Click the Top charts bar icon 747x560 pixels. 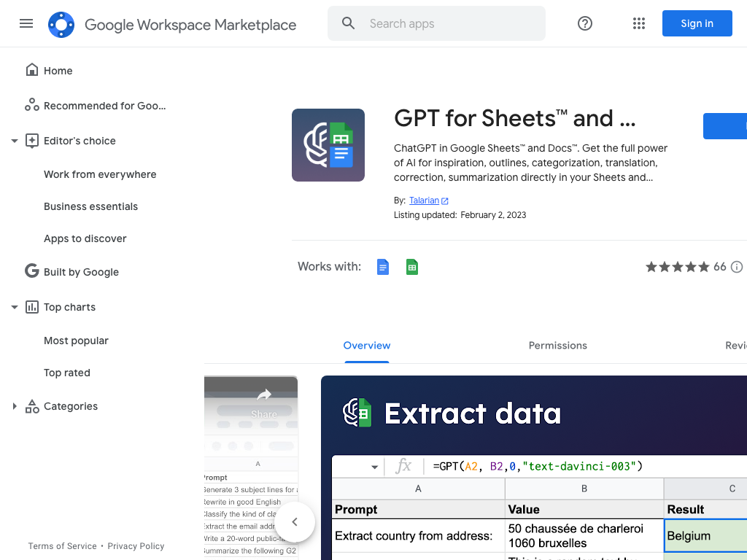(32, 307)
